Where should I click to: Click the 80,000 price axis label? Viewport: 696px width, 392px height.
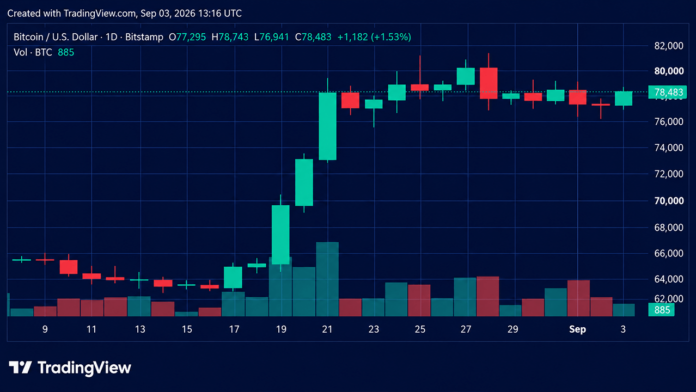pos(668,71)
